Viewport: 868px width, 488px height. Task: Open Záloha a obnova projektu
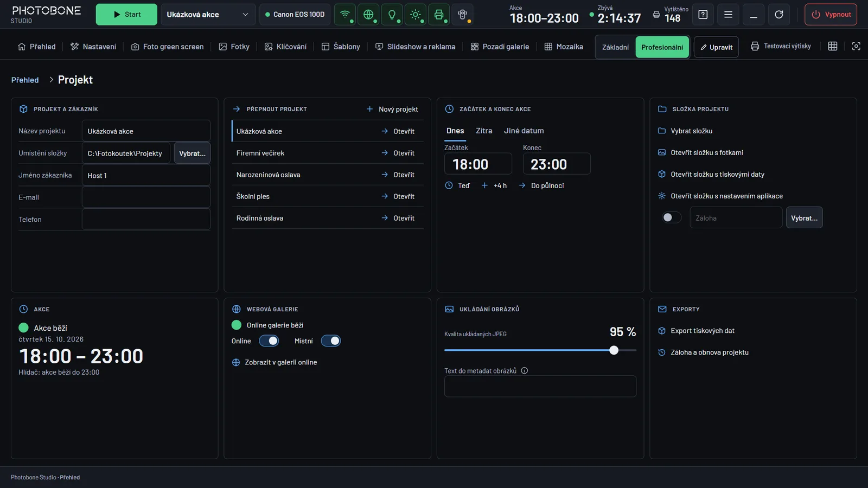tap(703, 352)
